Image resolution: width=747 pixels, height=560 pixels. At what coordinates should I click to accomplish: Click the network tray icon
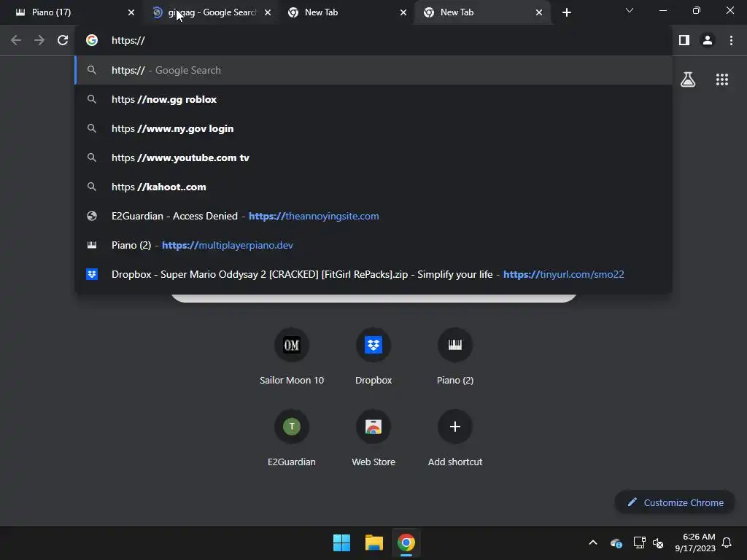(x=639, y=542)
